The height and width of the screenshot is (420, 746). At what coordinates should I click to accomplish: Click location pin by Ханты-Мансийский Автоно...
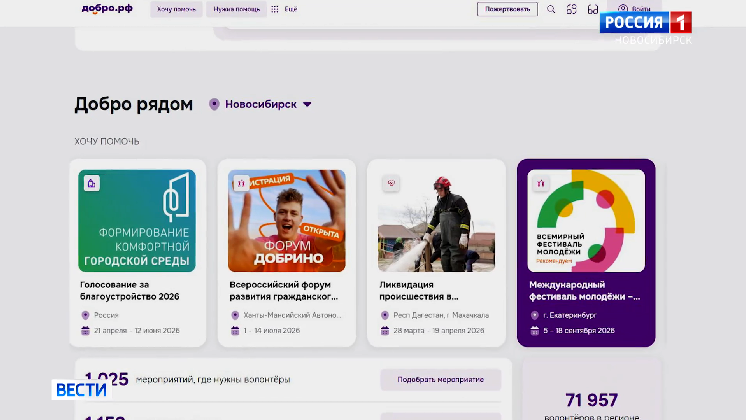[235, 315]
